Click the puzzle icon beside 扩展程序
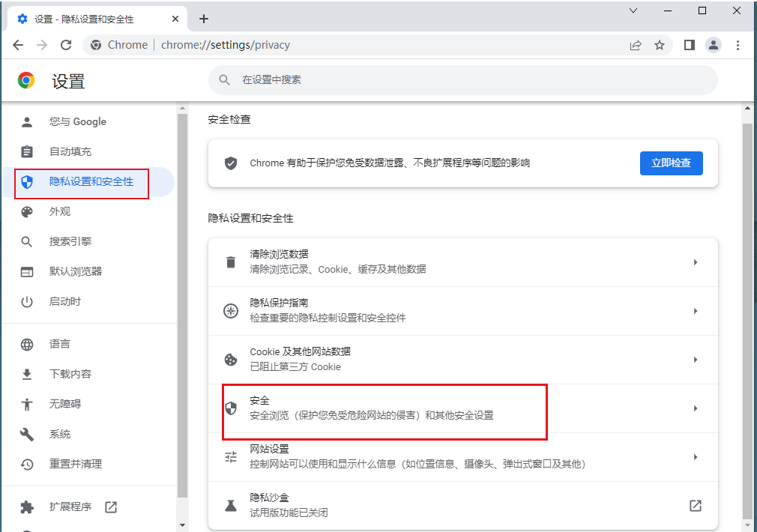The height and width of the screenshot is (532, 757). click(x=27, y=507)
